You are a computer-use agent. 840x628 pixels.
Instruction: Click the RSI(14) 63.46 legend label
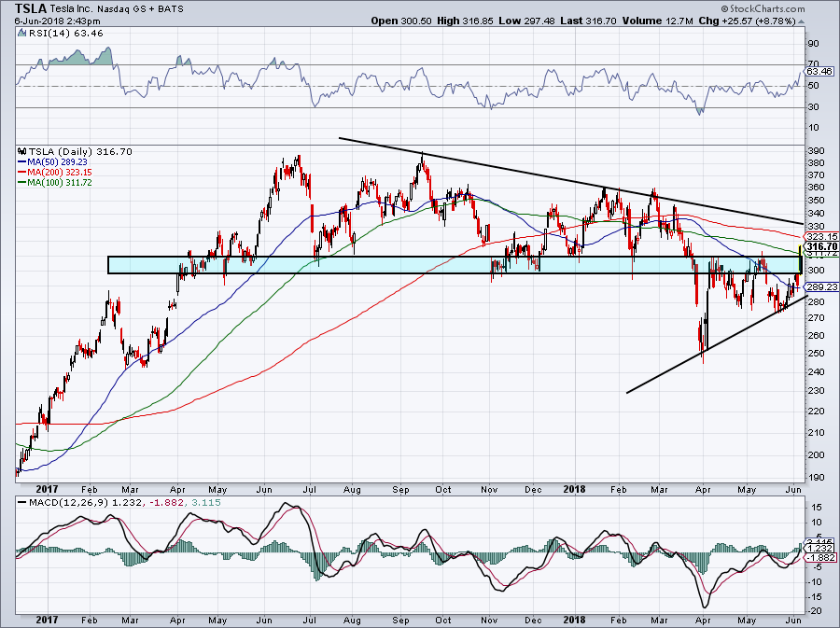(x=66, y=34)
